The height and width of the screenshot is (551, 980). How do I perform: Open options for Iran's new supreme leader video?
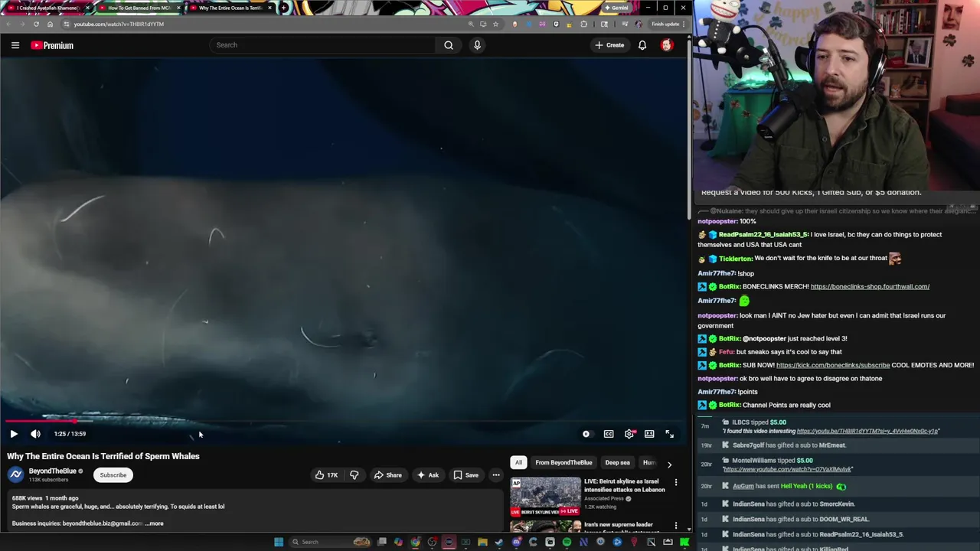tap(675, 527)
